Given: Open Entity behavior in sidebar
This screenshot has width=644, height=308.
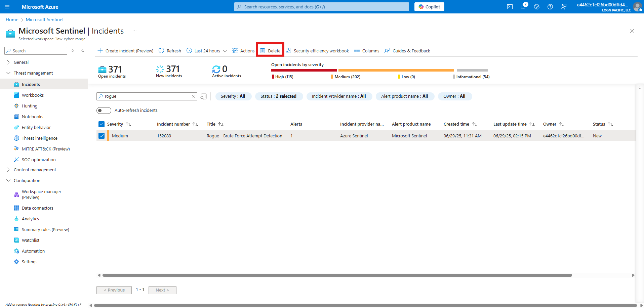Looking at the screenshot, I should (x=36, y=127).
